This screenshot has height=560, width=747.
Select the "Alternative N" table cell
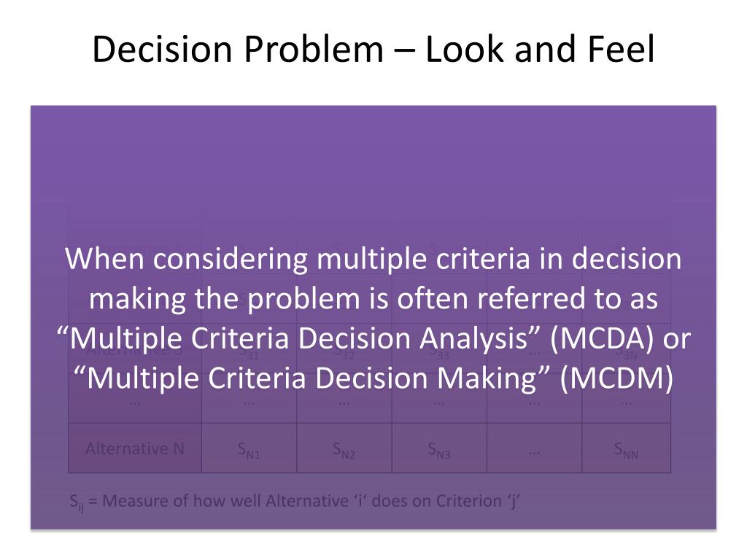(135, 448)
